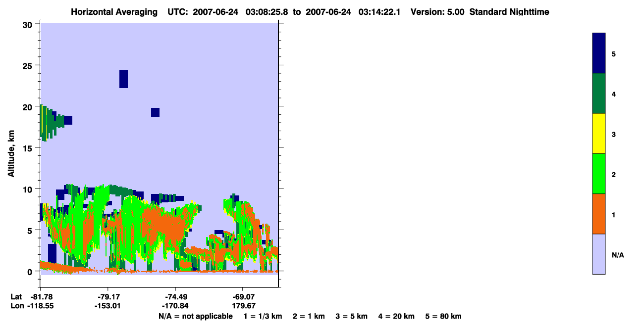644x330 pixels.
Task: Click the 15 tick label on altitude axis
Action: 28,148
